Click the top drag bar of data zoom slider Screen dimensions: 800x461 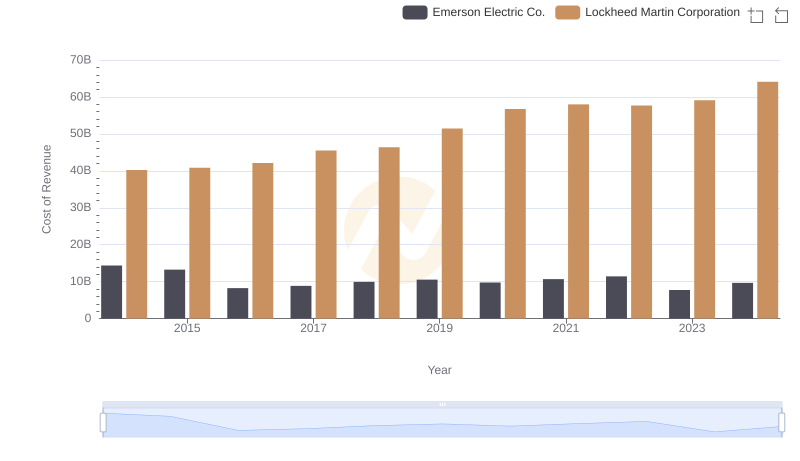point(442,404)
